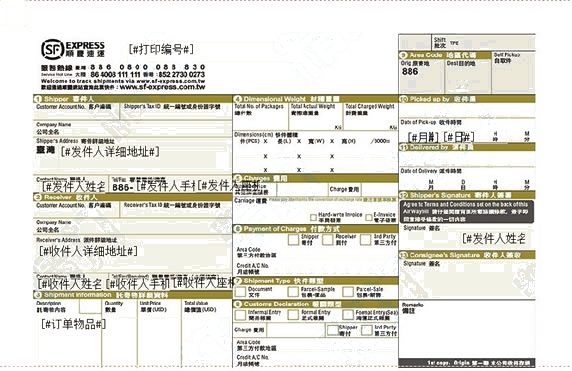
Task: Click the Total Charged Weight field
Action: pyautogui.click(x=371, y=116)
